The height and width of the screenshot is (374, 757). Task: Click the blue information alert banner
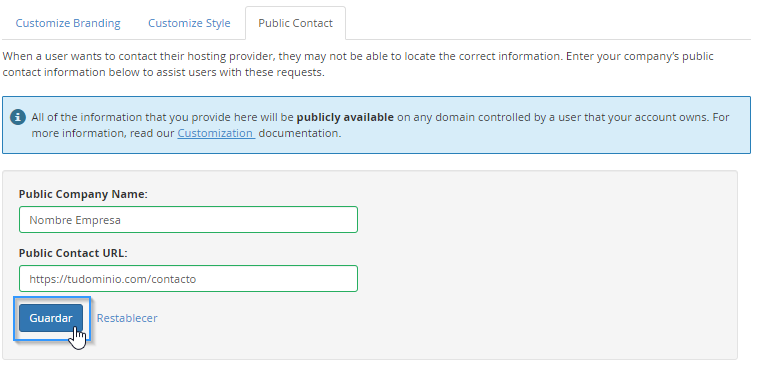click(x=377, y=125)
